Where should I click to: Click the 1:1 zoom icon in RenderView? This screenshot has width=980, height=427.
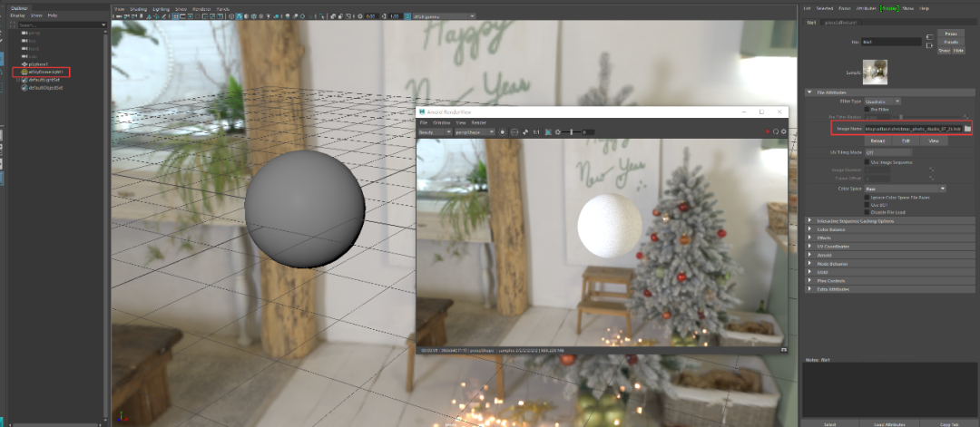point(536,131)
